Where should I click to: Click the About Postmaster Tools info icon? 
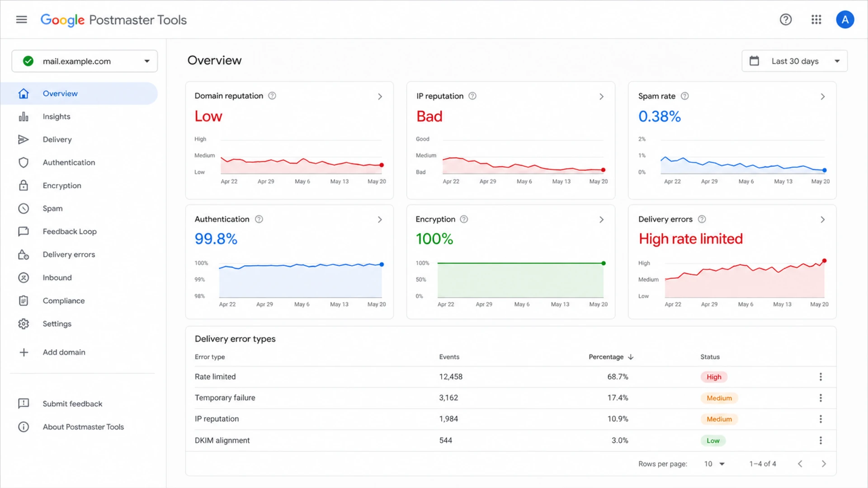[24, 427]
